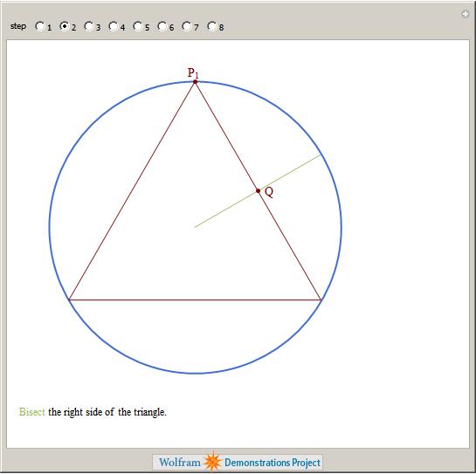Click the 'step' label text
476x474 pixels.
18,26
